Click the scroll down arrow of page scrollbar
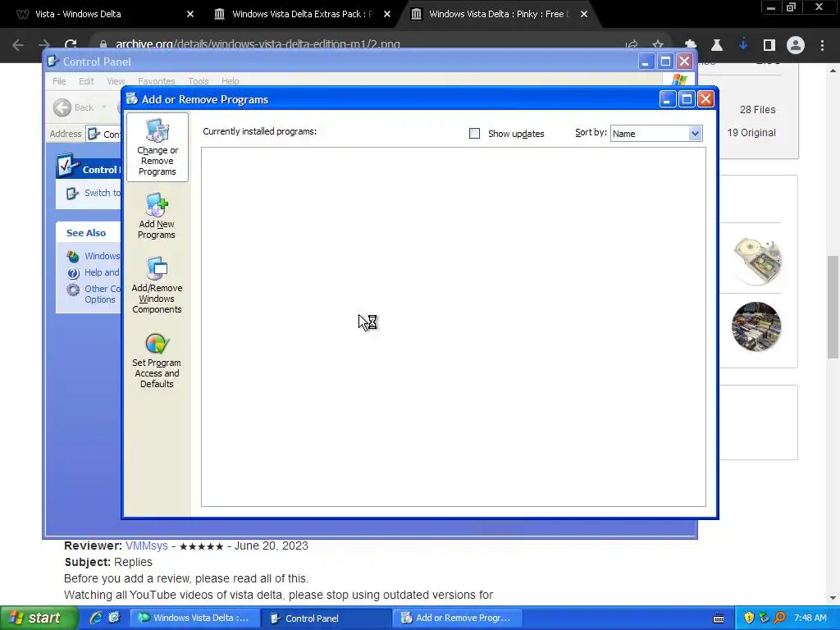The image size is (840, 630). (x=833, y=598)
